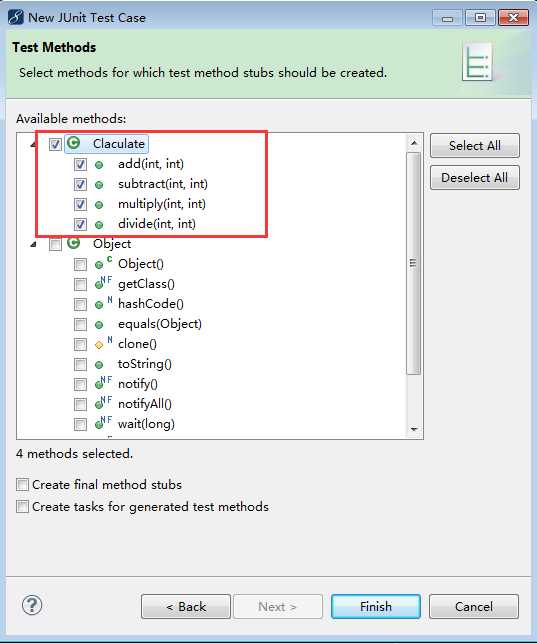Image resolution: width=537 pixels, height=644 pixels.
Task: Check the notifyAll() checkbox
Action: [80, 404]
